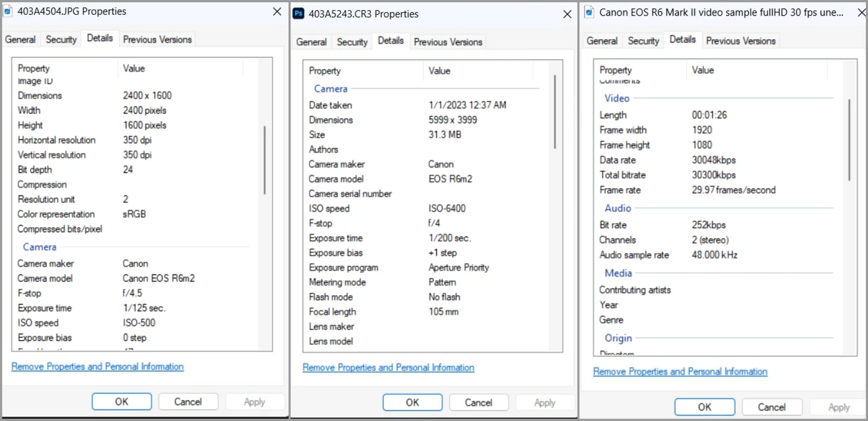
Task: Close the 403A5243.CR3 Properties window
Action: 567,14
